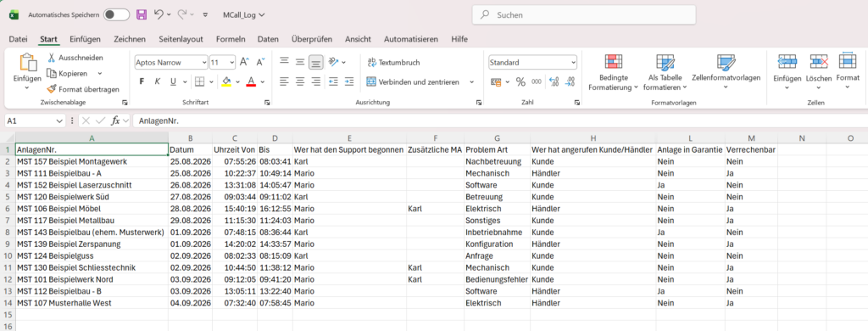Align text left

click(x=284, y=81)
